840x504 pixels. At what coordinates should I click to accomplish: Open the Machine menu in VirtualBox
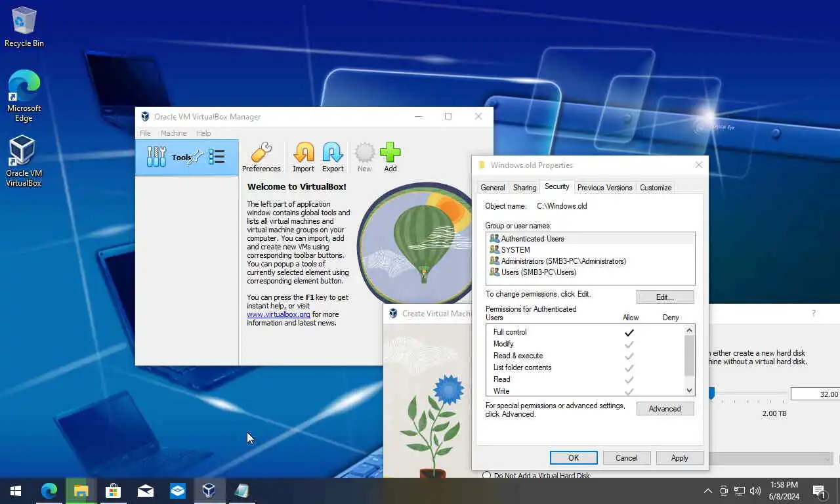[174, 133]
